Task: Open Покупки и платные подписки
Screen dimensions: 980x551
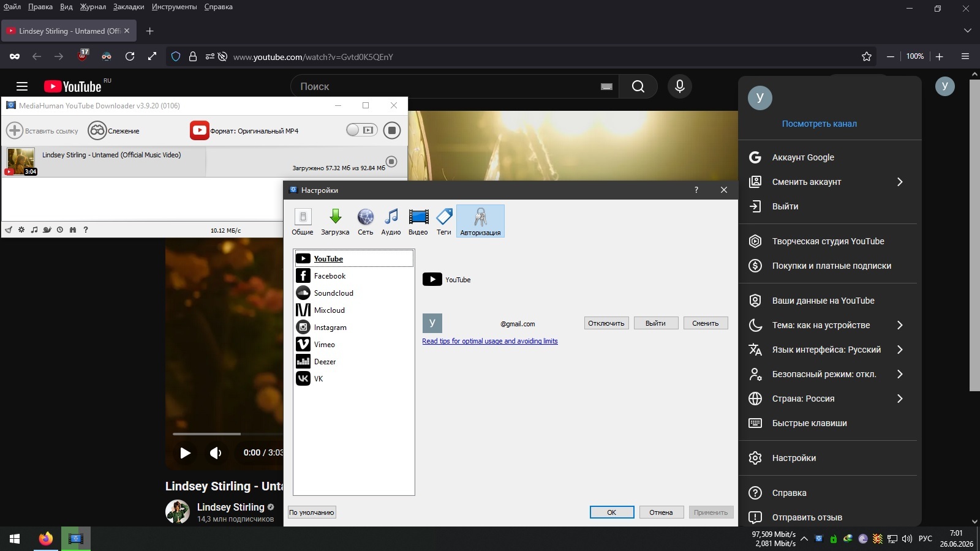Action: tap(827, 266)
